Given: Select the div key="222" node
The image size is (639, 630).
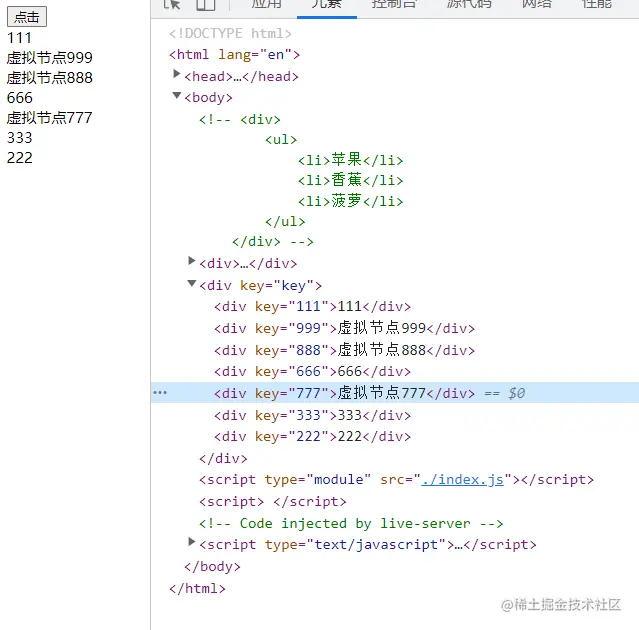Looking at the screenshot, I should pos(313,436).
